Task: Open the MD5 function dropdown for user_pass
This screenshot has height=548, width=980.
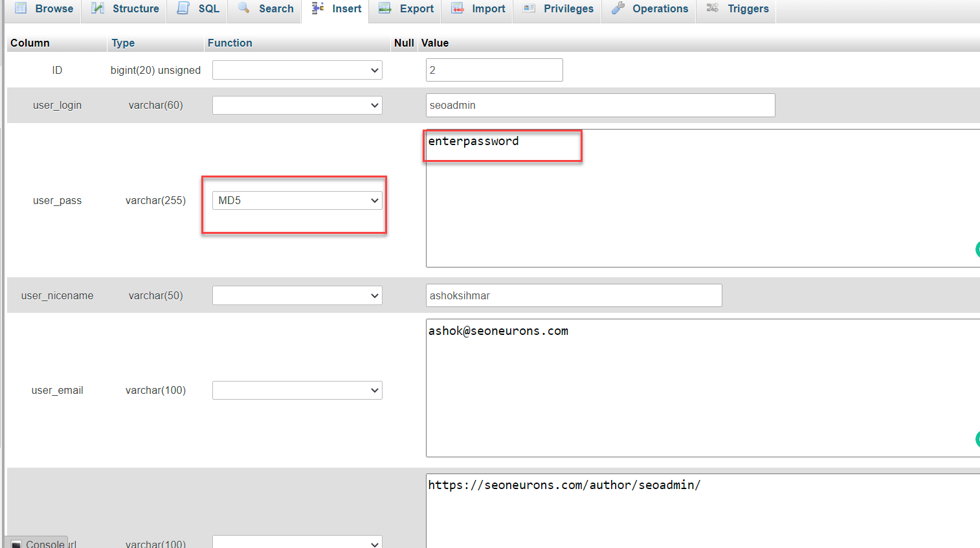Action: 297,200
